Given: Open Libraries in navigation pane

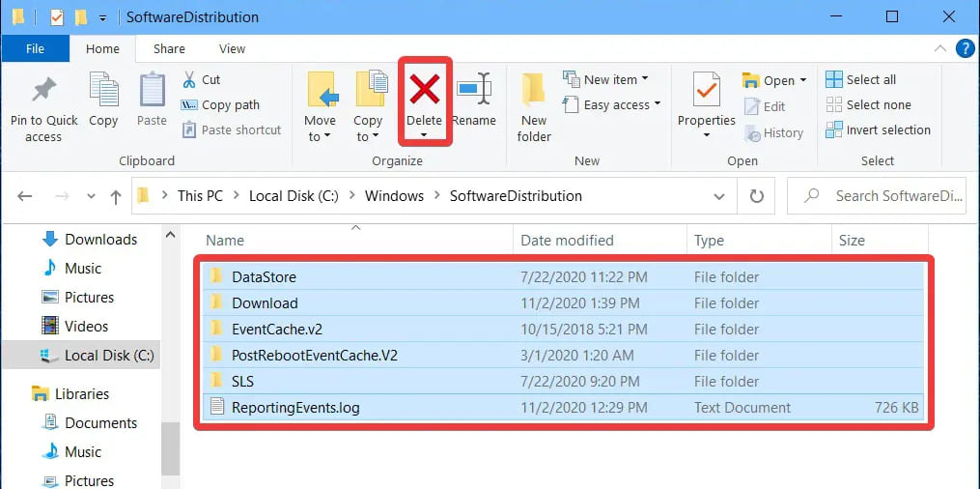Looking at the screenshot, I should point(70,394).
